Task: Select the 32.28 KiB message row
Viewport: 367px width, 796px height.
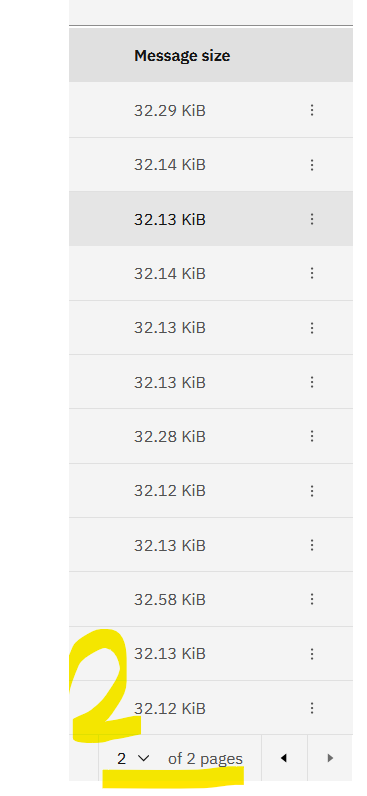Action: [x=211, y=436]
